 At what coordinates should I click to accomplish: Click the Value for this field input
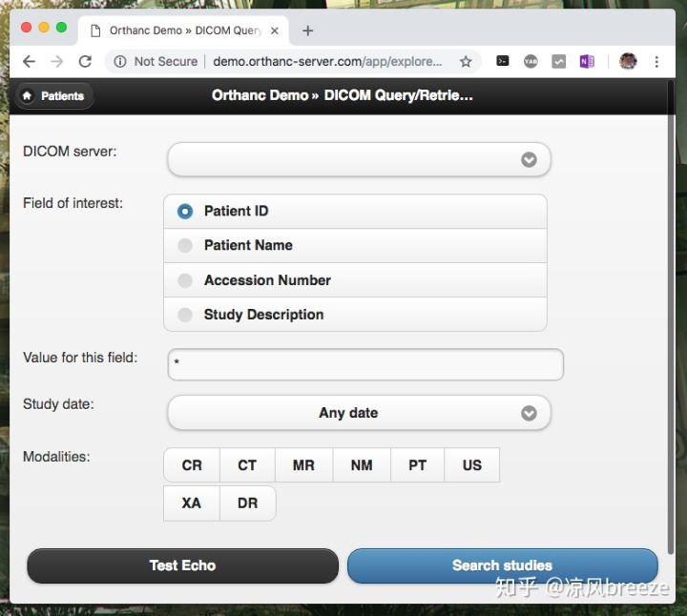pyautogui.click(x=365, y=364)
